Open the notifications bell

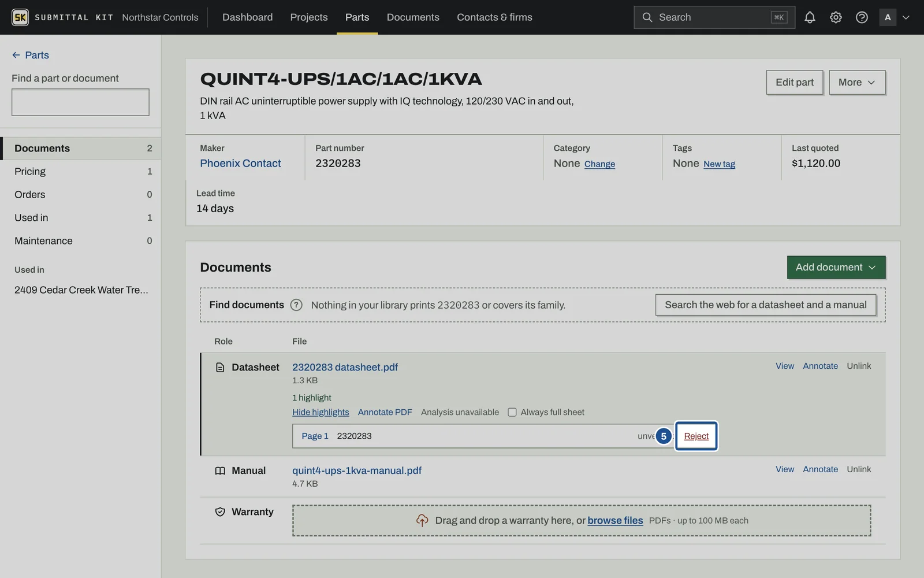(810, 17)
